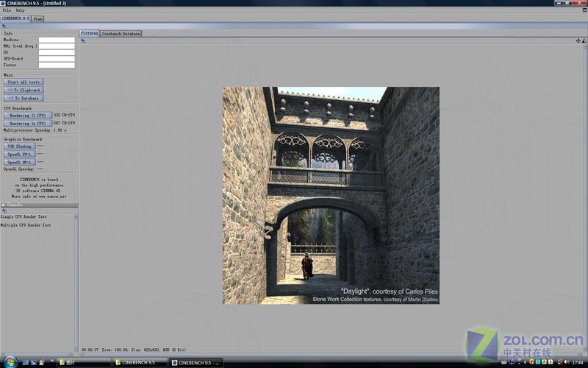Click the pin icon in Pictures panel
The height and width of the screenshot is (368, 588).
point(83,41)
